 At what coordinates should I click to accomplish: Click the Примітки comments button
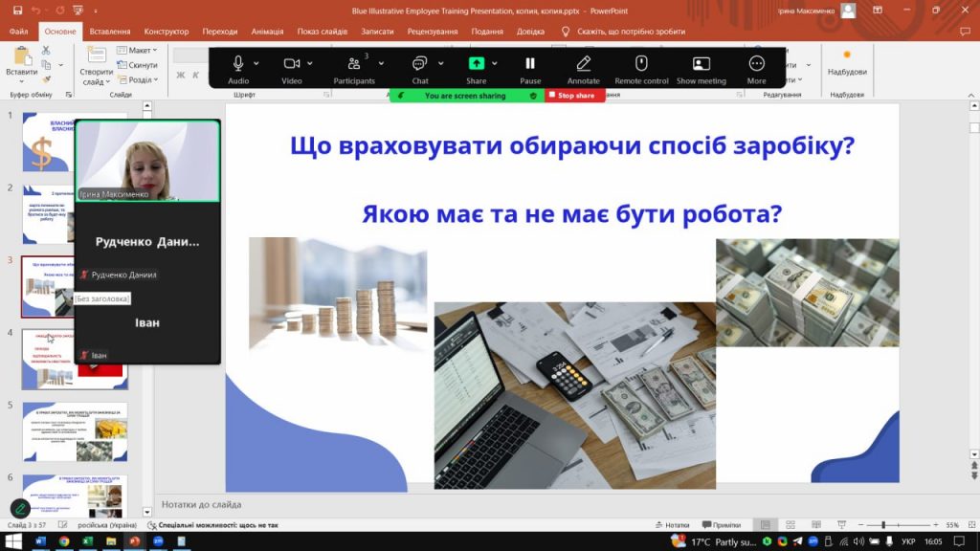[x=722, y=525]
